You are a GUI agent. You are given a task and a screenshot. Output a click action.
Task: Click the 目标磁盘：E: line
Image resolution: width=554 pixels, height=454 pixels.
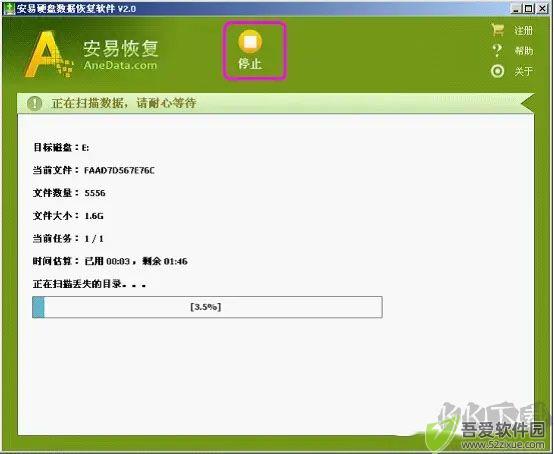(x=61, y=147)
